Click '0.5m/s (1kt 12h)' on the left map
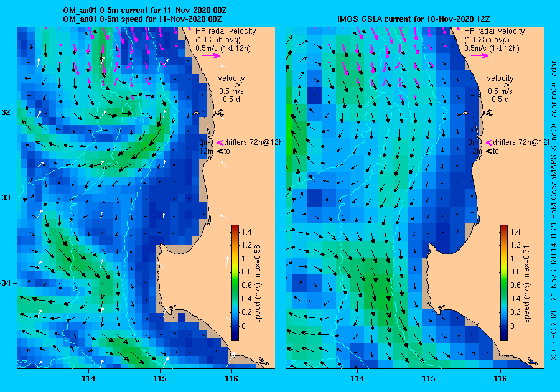The width and height of the screenshot is (560, 392). pyautogui.click(x=223, y=48)
